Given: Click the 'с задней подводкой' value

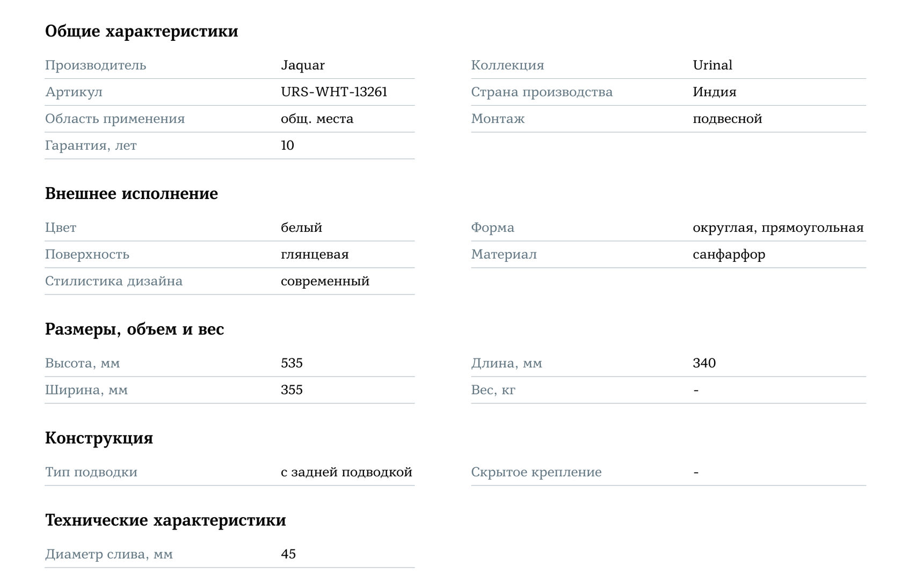Looking at the screenshot, I should [x=346, y=472].
